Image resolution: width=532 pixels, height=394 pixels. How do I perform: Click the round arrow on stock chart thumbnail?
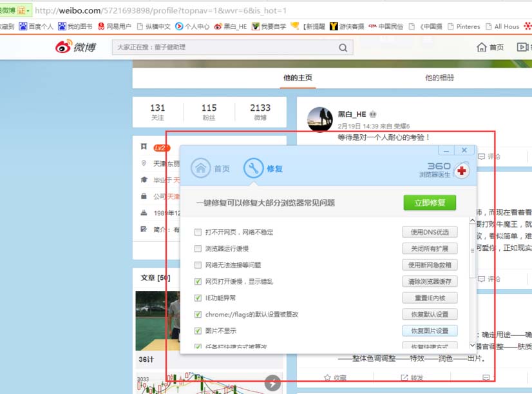click(x=273, y=384)
